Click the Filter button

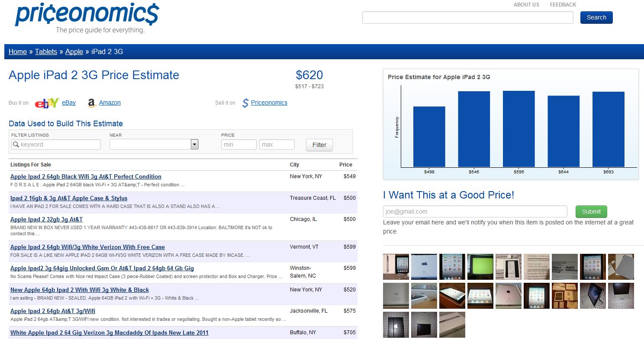point(319,145)
